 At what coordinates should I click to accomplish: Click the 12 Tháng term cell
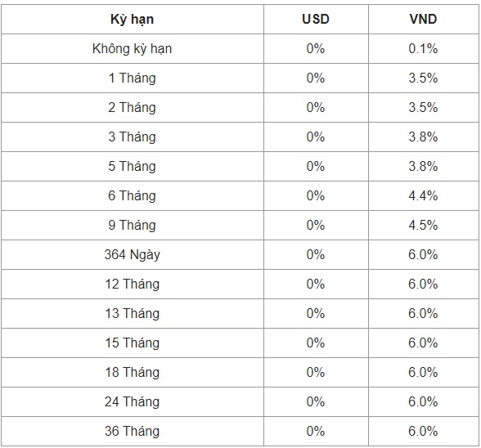pos(133,284)
